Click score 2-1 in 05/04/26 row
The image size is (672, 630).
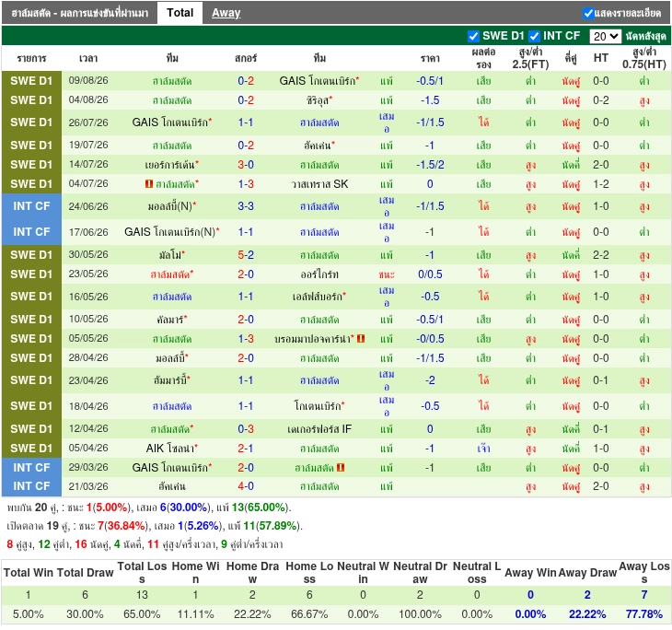tap(246, 449)
